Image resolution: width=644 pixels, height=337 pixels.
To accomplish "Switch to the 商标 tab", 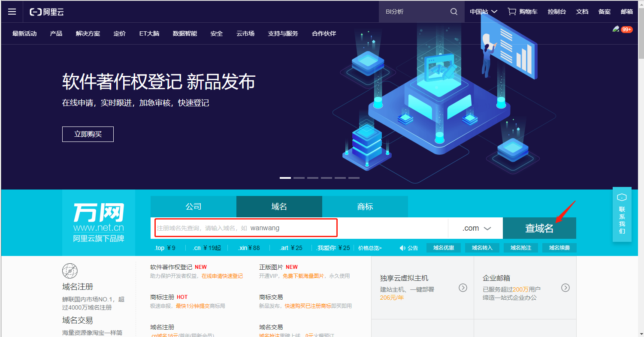I will pyautogui.click(x=365, y=207).
